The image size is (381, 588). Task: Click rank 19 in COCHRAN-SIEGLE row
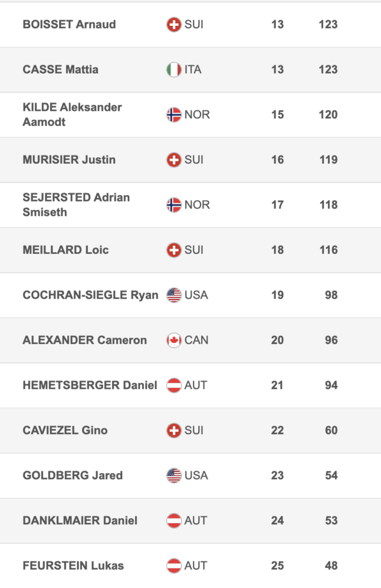(278, 295)
